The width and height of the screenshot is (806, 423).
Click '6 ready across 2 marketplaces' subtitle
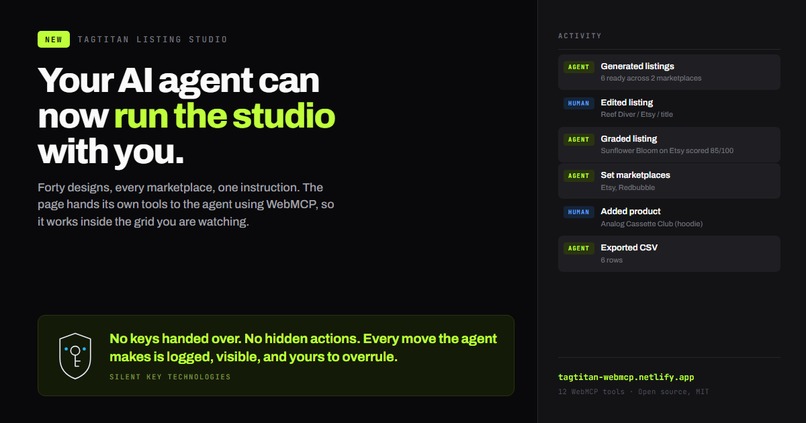tap(651, 78)
